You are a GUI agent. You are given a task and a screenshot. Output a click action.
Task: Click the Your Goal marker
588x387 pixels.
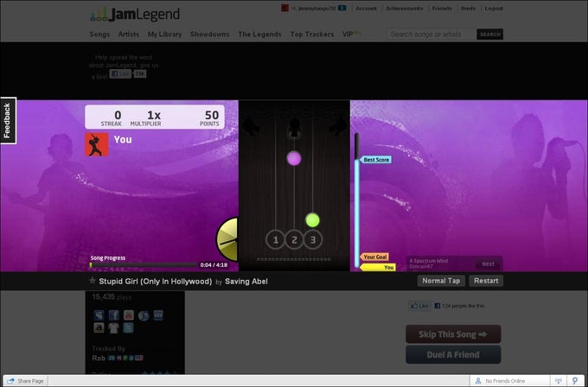click(x=374, y=257)
